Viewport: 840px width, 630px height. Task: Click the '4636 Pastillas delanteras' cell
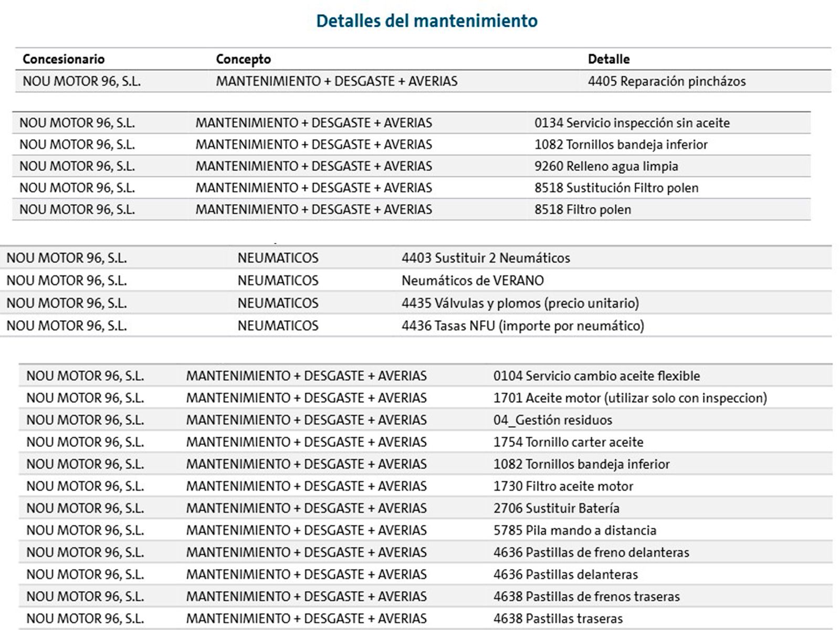pyautogui.click(x=565, y=574)
